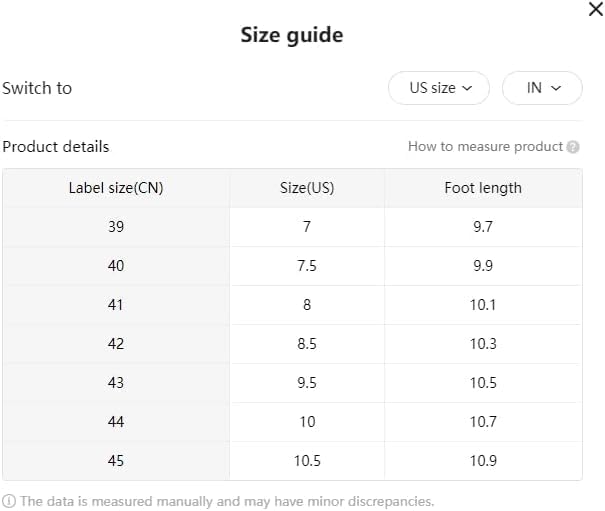Open the US size dropdown

[x=439, y=88]
